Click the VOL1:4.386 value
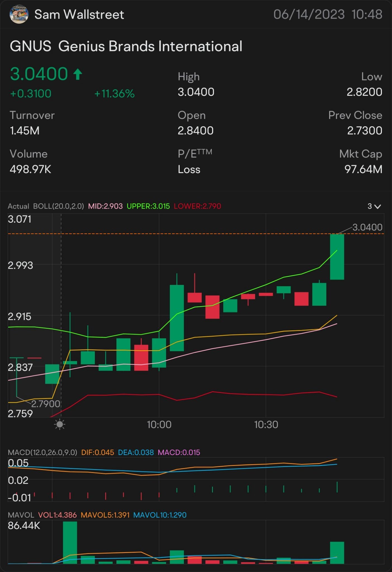The image size is (392, 572). 57,515
